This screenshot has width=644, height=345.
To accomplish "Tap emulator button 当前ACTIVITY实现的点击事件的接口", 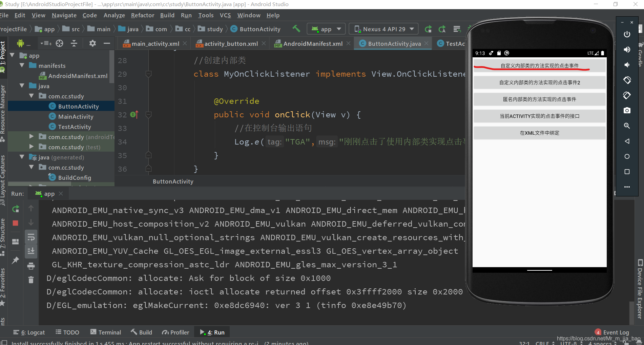I will tap(539, 116).
